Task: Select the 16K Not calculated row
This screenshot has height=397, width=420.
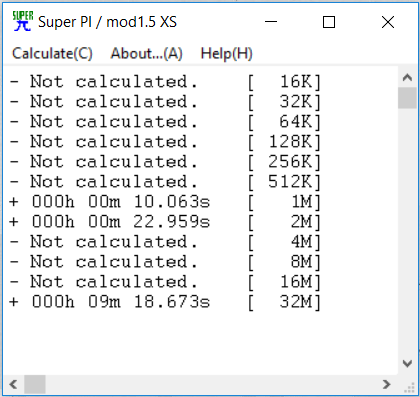Action: click(165, 82)
